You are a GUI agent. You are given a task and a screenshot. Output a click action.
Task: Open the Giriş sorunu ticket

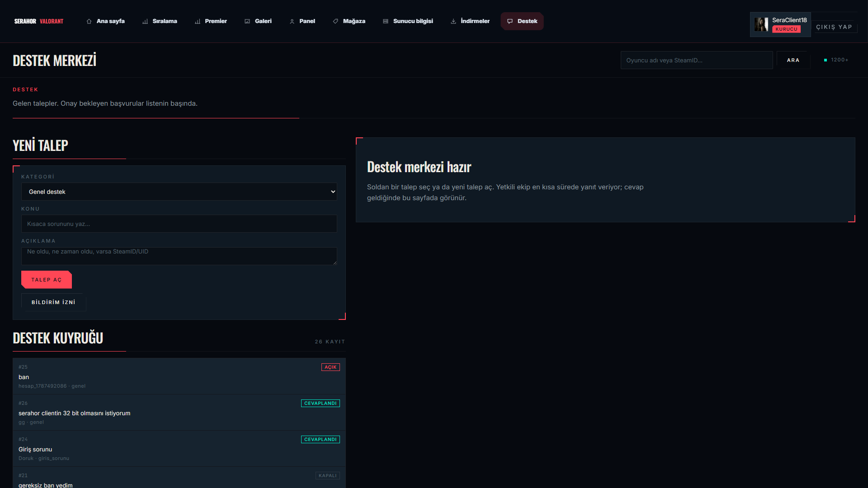[179, 448]
